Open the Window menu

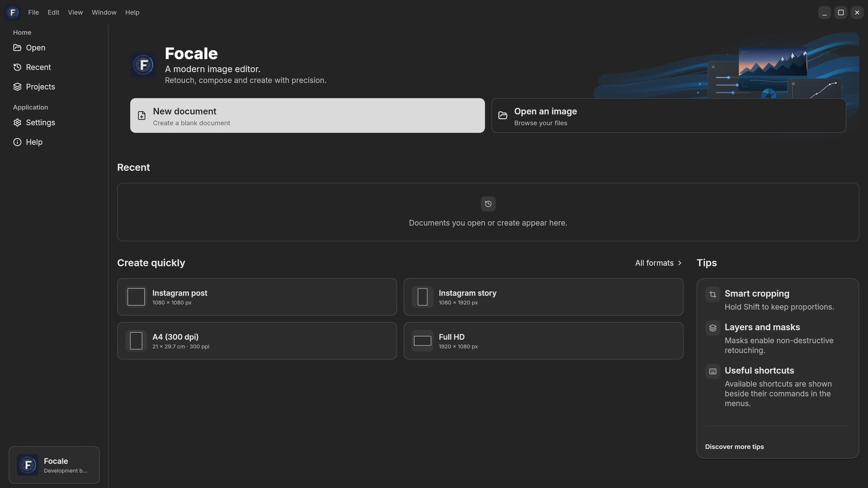tap(104, 12)
